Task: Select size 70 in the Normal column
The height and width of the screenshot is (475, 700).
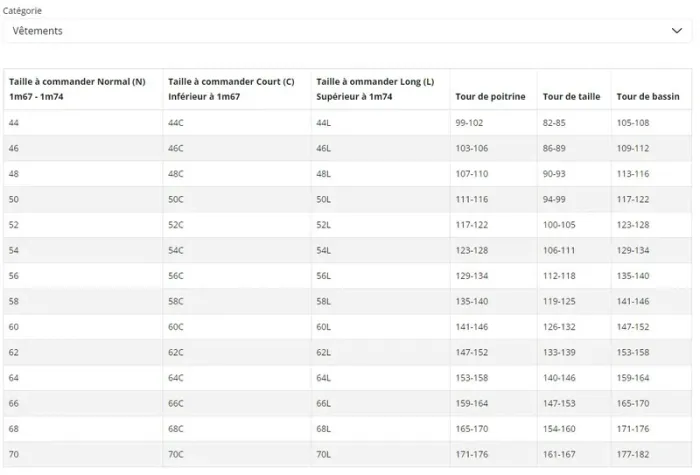Action: (14, 454)
